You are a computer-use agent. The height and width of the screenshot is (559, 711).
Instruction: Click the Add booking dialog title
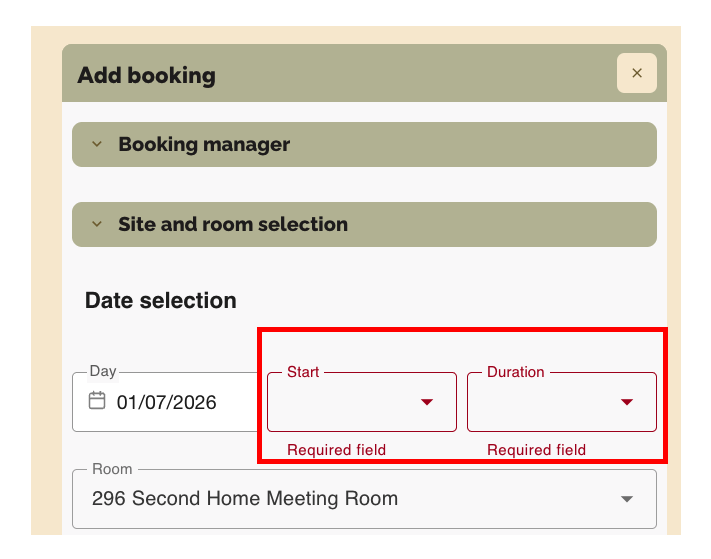click(x=146, y=75)
